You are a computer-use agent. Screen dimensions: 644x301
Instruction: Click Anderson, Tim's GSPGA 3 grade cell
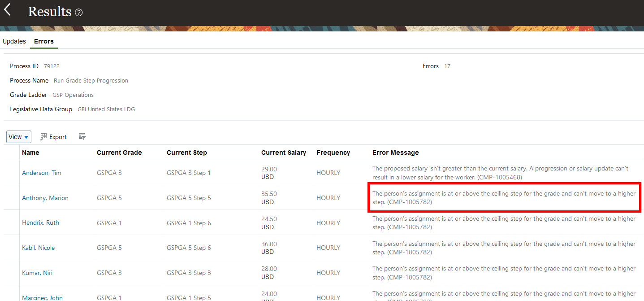click(109, 173)
